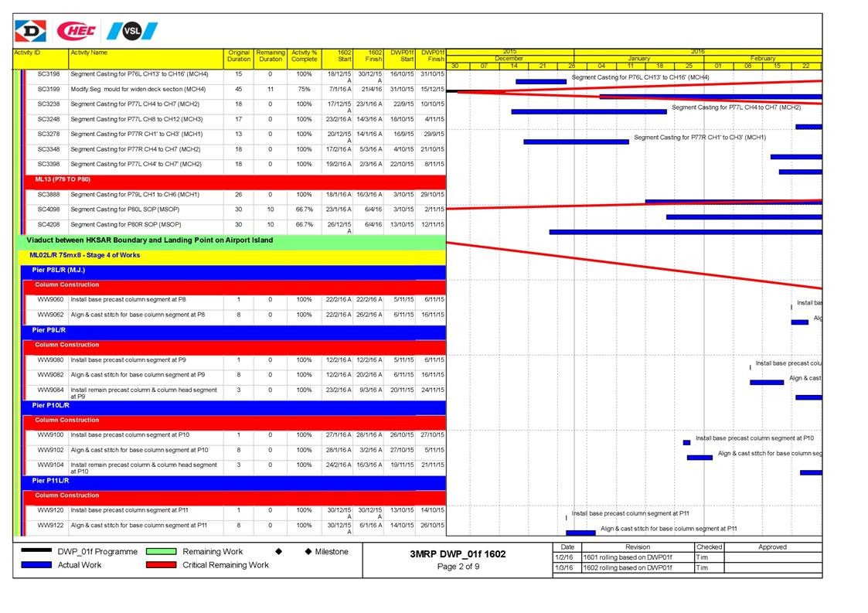Click activity ID SC3888
The height and width of the screenshot is (613, 868).
[49, 195]
